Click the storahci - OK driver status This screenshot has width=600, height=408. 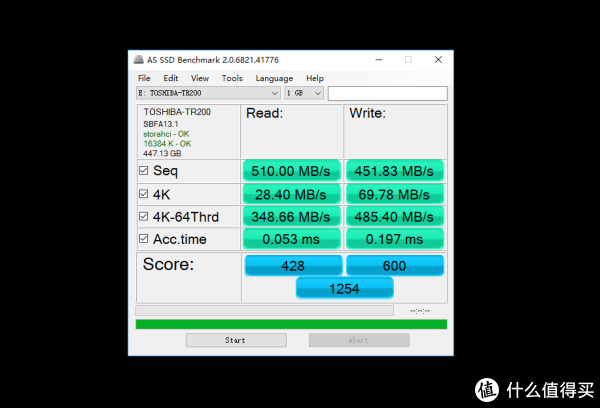pos(166,134)
